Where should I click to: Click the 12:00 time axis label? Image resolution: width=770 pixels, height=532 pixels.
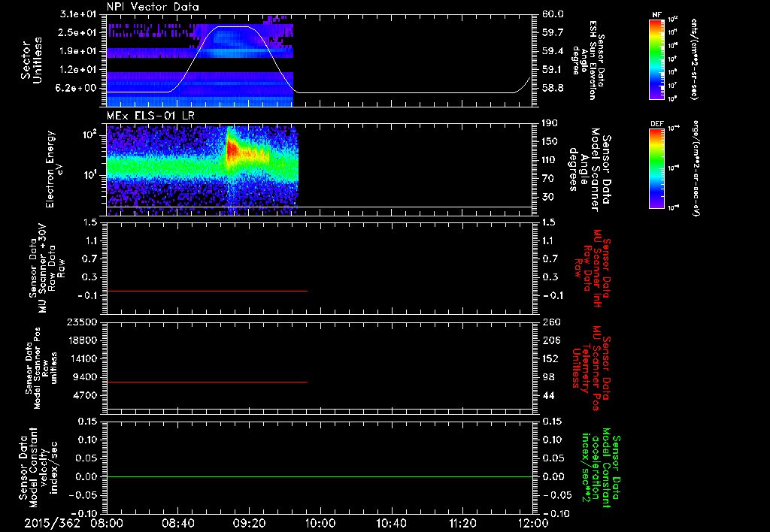533,523
